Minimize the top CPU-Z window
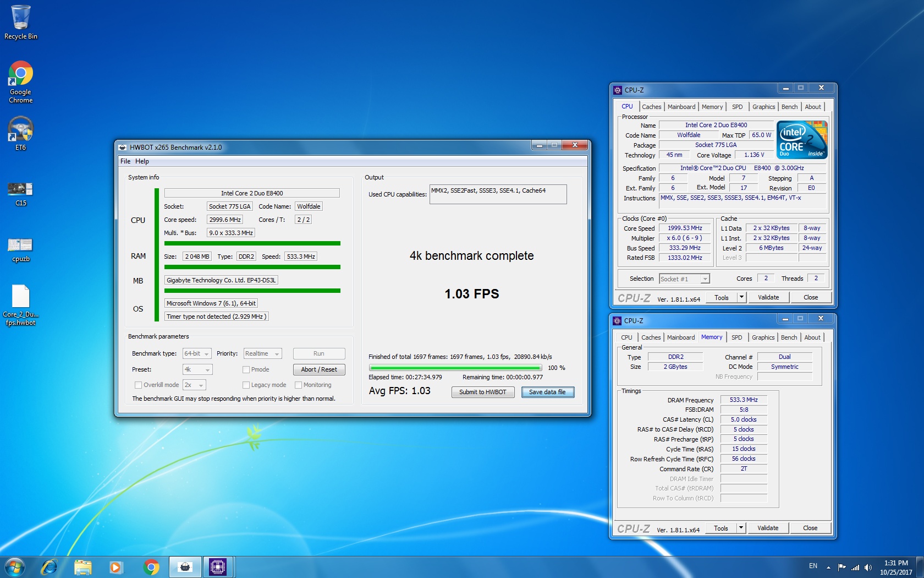924x578 pixels. (785, 88)
